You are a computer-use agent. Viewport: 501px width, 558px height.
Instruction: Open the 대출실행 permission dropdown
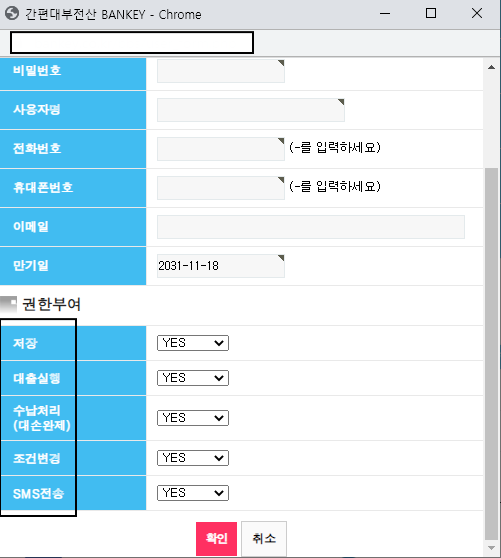pos(193,378)
